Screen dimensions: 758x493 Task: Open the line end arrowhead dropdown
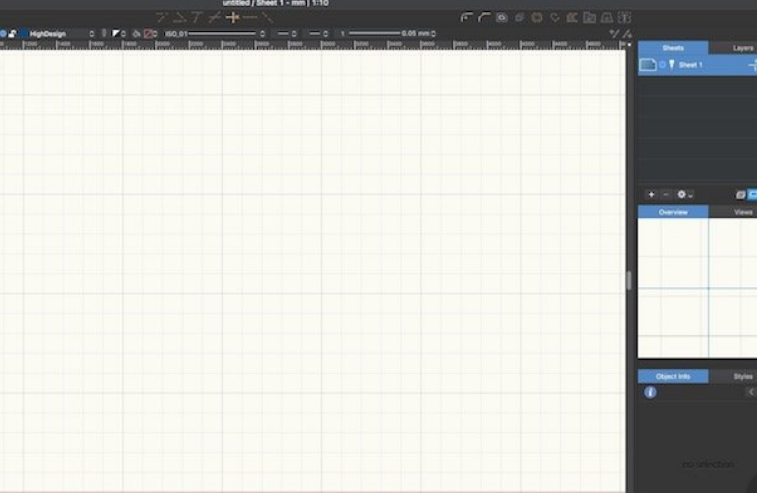point(318,34)
